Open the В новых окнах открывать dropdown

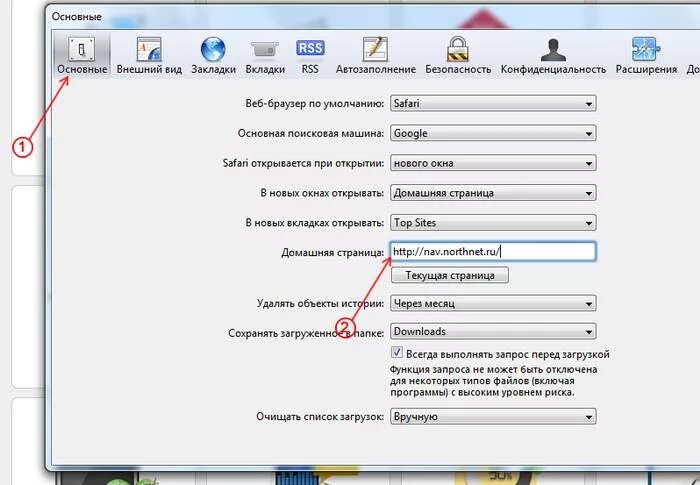(x=493, y=193)
